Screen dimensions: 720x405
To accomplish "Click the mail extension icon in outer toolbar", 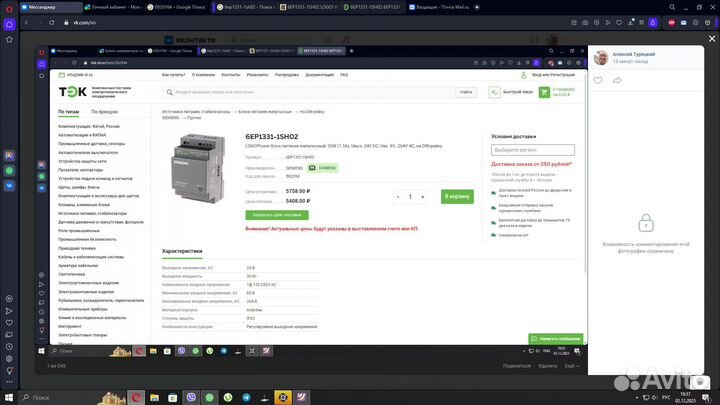I will point(684,22).
